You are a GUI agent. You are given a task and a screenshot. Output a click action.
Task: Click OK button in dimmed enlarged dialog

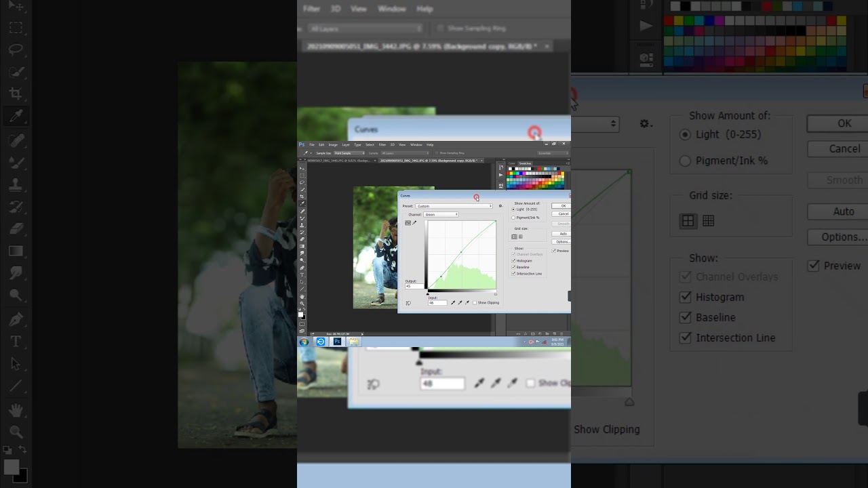pos(844,123)
